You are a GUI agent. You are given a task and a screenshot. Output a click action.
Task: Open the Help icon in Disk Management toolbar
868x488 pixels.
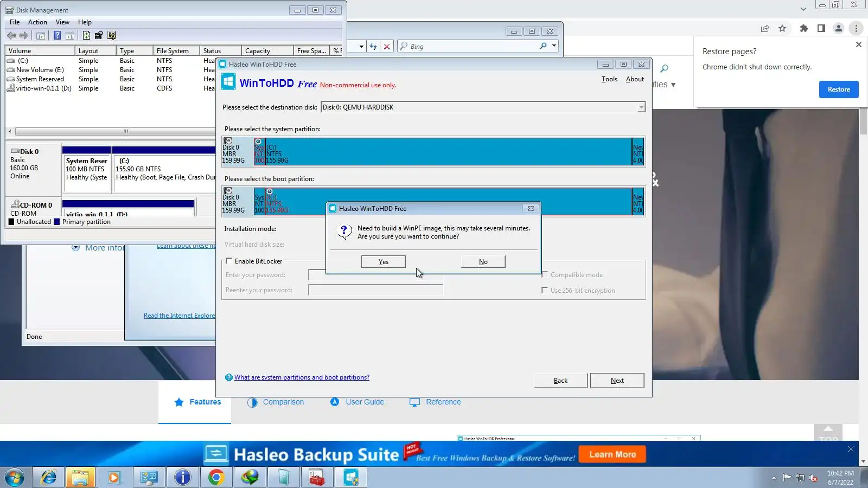point(57,36)
